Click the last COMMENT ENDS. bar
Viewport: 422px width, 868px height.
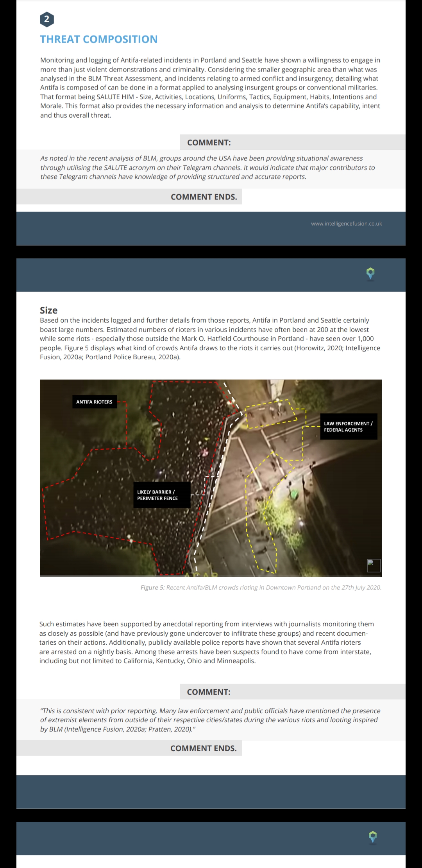[x=129, y=748]
